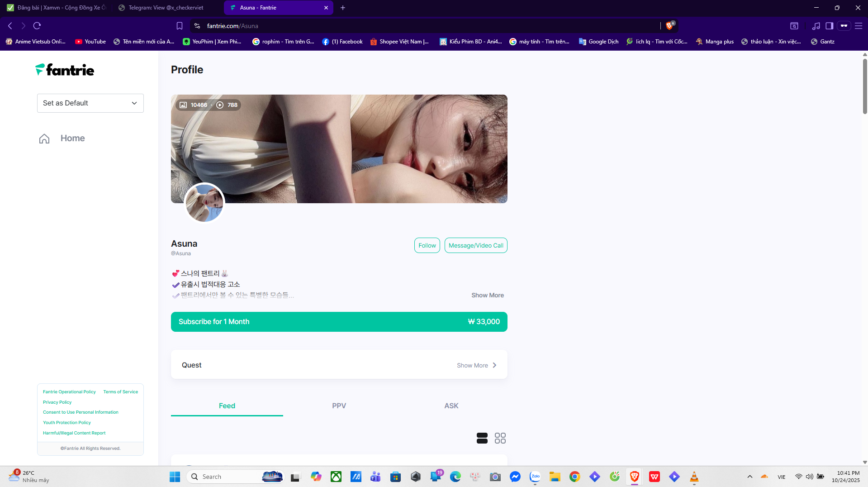
Task: Click the Asuna profile avatar
Action: [x=204, y=203]
